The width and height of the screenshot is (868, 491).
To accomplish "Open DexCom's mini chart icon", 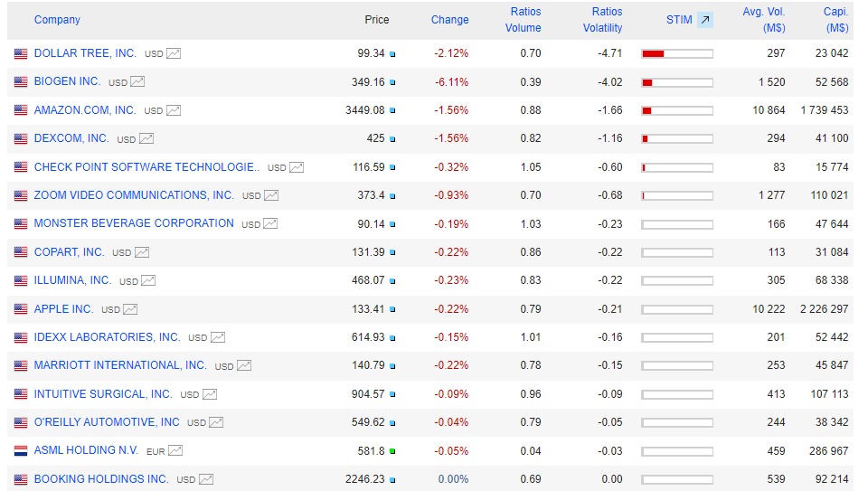I will pos(146,138).
